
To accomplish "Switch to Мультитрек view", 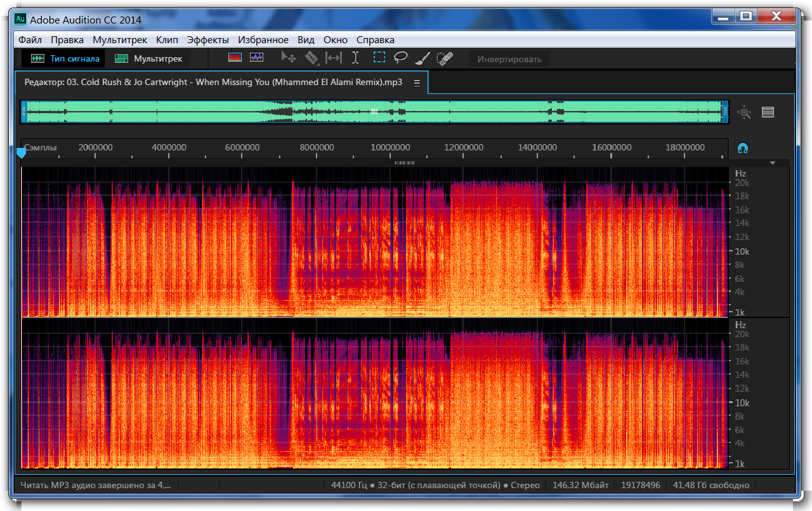I will tap(150, 58).
